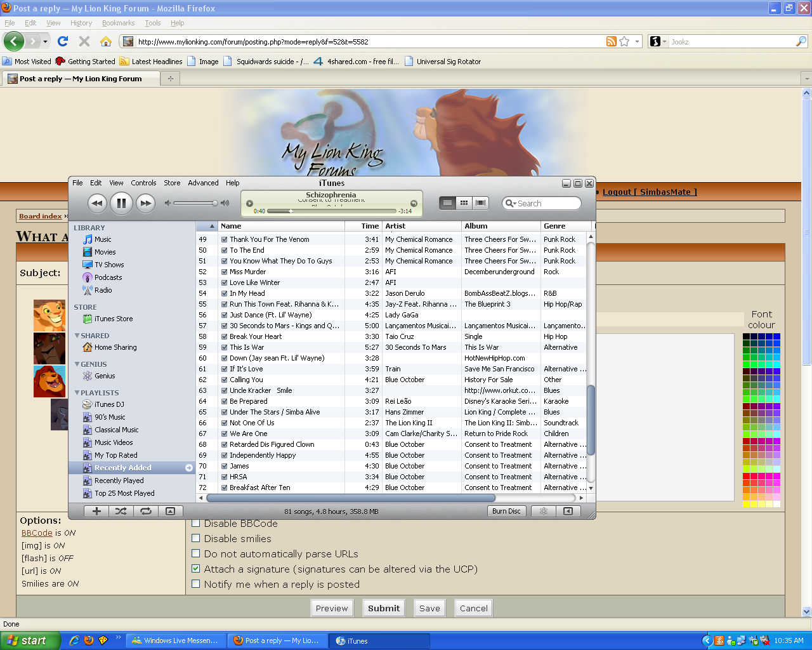Collapse the GENIUS sidebar section
The image size is (812, 650).
pyautogui.click(x=77, y=364)
